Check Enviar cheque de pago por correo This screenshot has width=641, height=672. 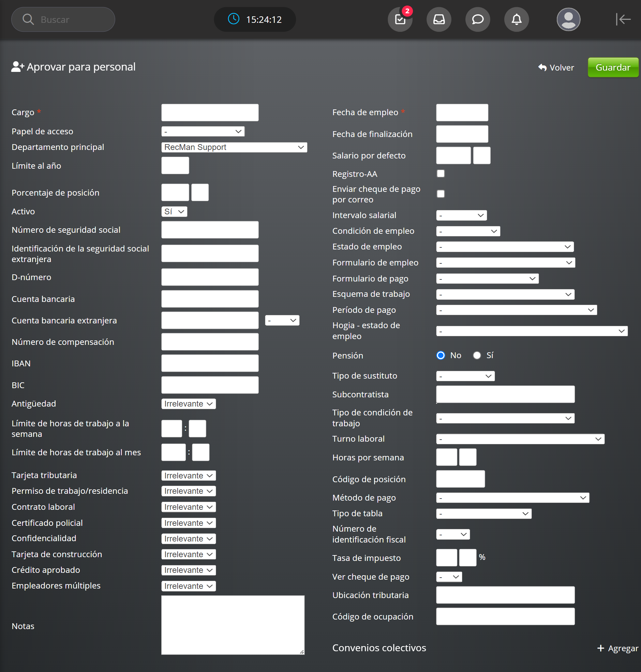(x=441, y=194)
